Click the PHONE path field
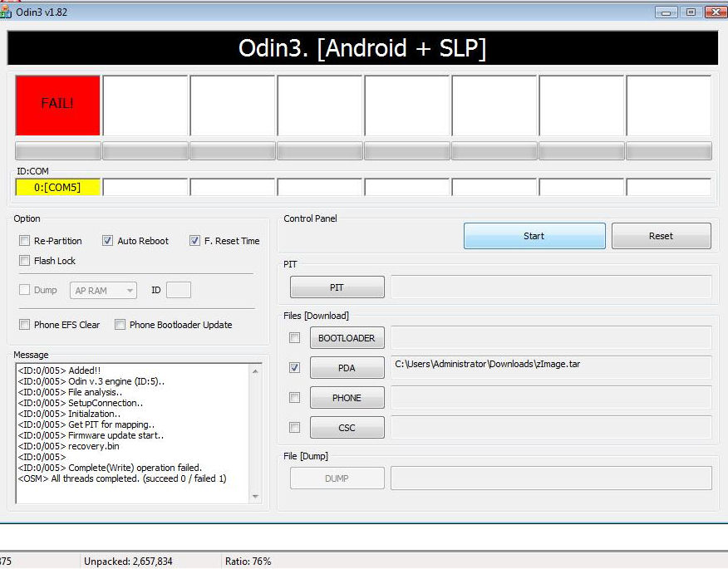Image resolution: width=728 pixels, height=569 pixels. (x=551, y=397)
